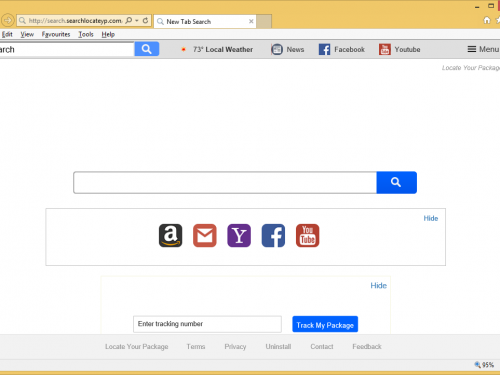This screenshot has width=500, height=375.
Task: Open the Gmail envelope shortcut icon
Action: coord(205,235)
